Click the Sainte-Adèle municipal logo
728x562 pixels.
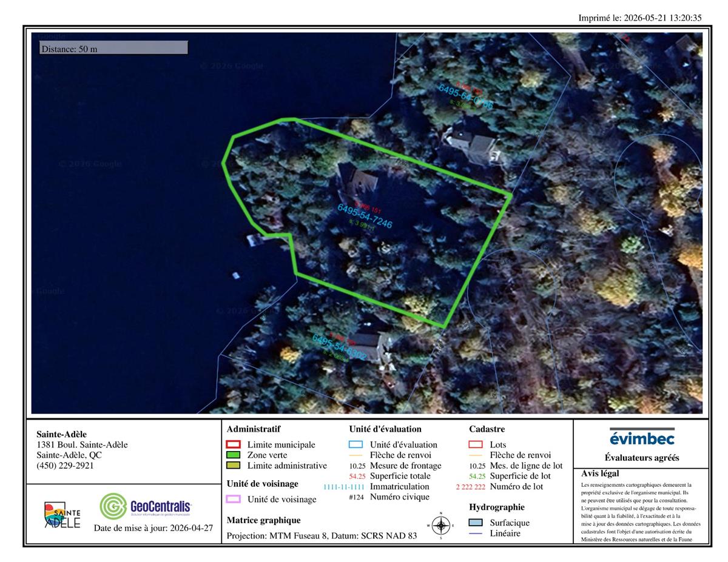click(x=62, y=514)
